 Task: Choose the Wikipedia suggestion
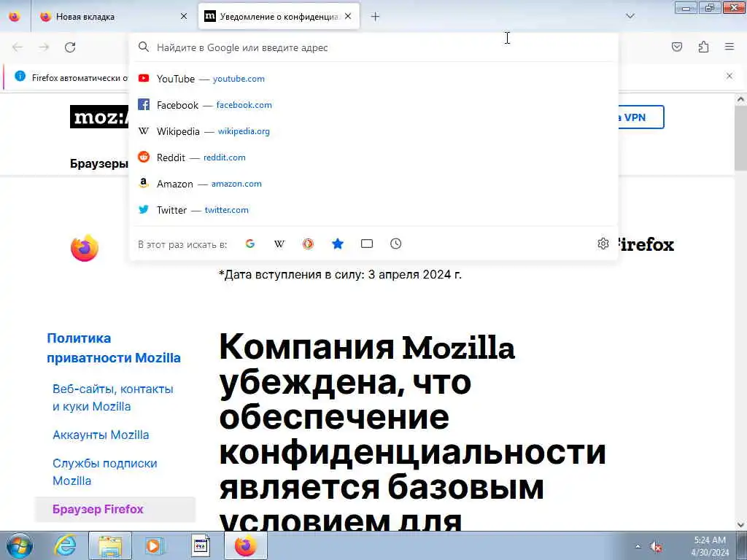tap(373, 131)
